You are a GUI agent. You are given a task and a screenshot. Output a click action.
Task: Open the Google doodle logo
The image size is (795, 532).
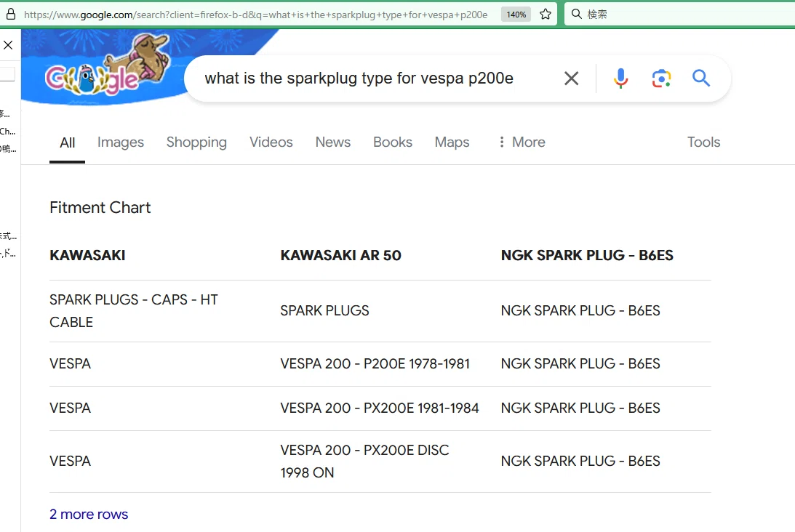[x=109, y=65]
